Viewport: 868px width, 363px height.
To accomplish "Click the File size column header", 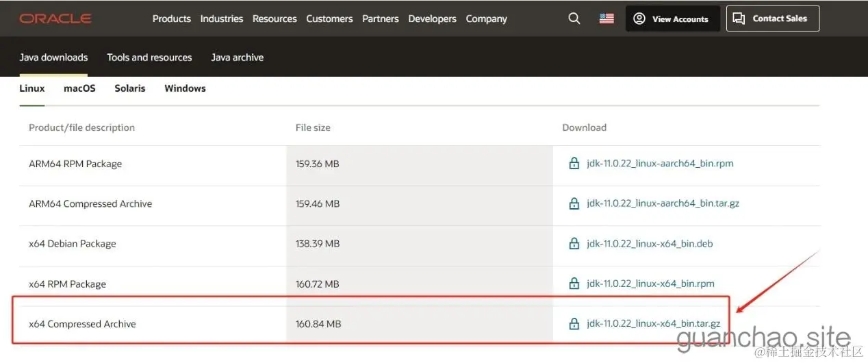I will coord(313,127).
